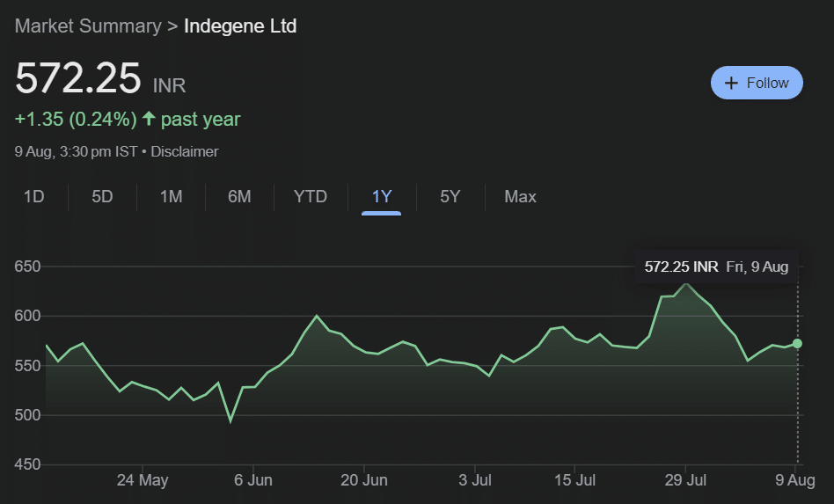
Task: Click the Indegene Ltd breadcrumb title
Action: [240, 26]
